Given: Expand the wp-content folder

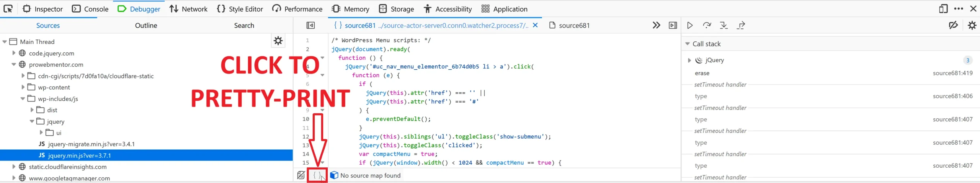Looking at the screenshot, I should point(23,87).
